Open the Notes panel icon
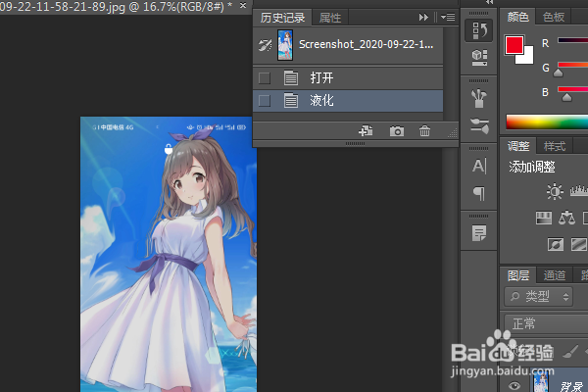The height and width of the screenshot is (392, 588). [x=479, y=233]
